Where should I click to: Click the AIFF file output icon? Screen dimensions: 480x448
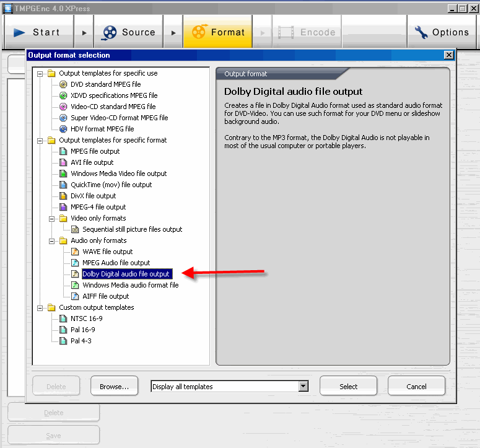click(x=75, y=296)
